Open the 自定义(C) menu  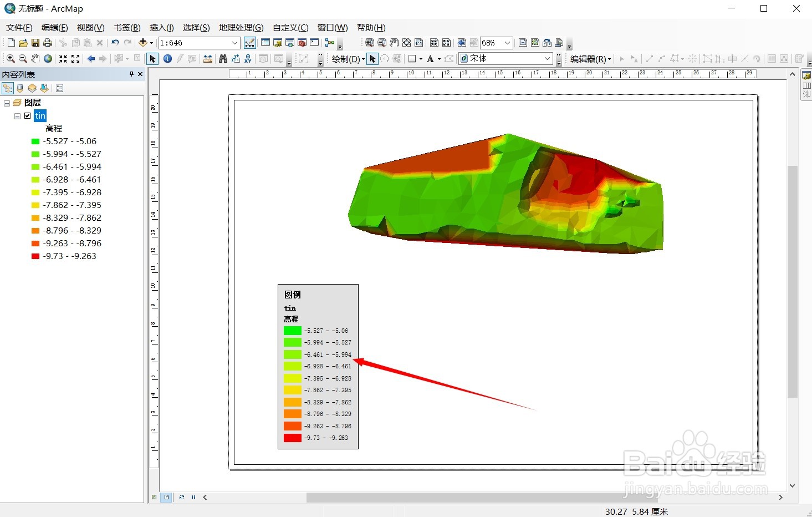(x=290, y=27)
